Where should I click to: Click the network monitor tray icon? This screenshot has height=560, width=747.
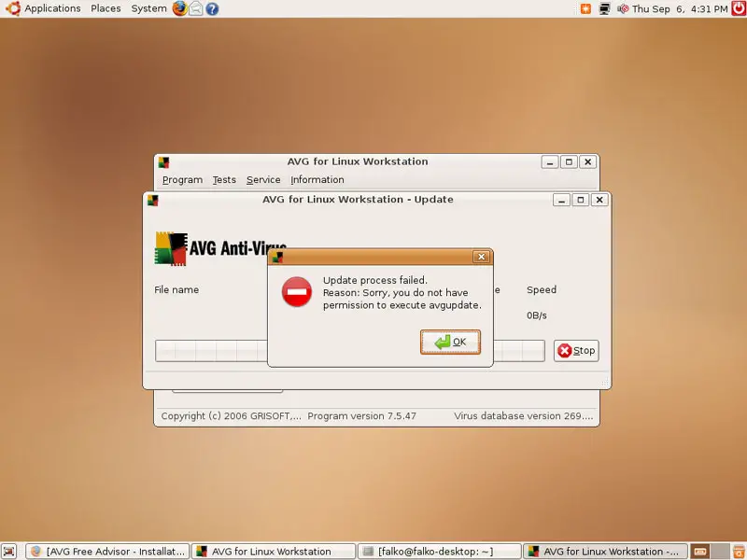pyautogui.click(x=604, y=8)
